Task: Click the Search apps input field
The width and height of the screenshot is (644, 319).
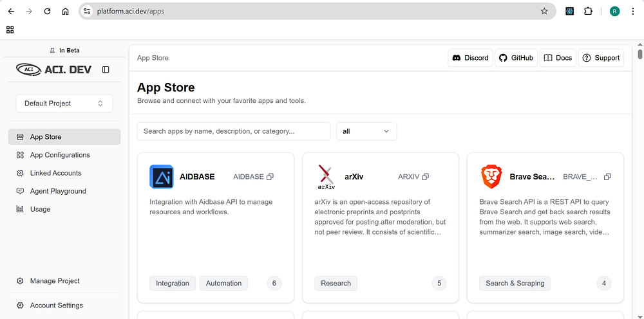Action: 234,131
